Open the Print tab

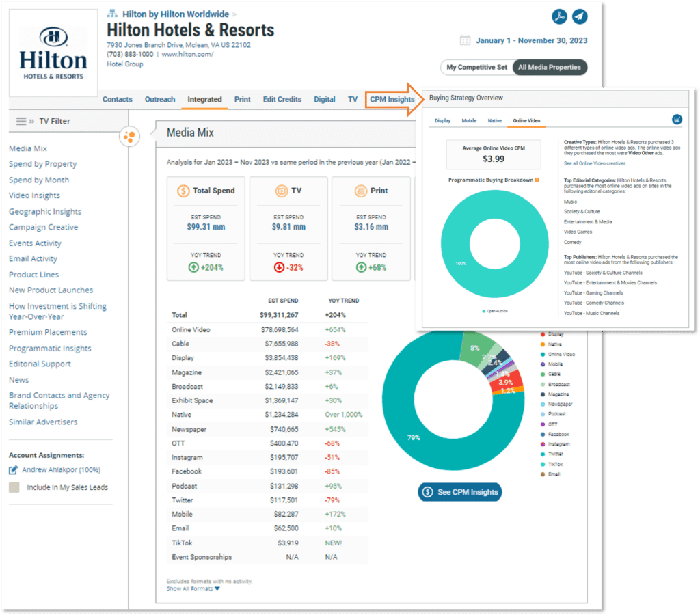click(x=243, y=100)
